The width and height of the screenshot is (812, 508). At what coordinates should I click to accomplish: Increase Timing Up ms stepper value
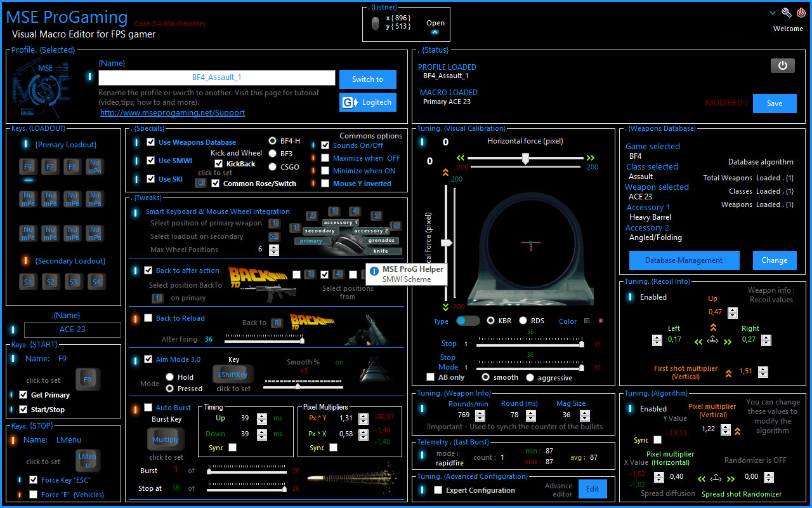(262, 416)
